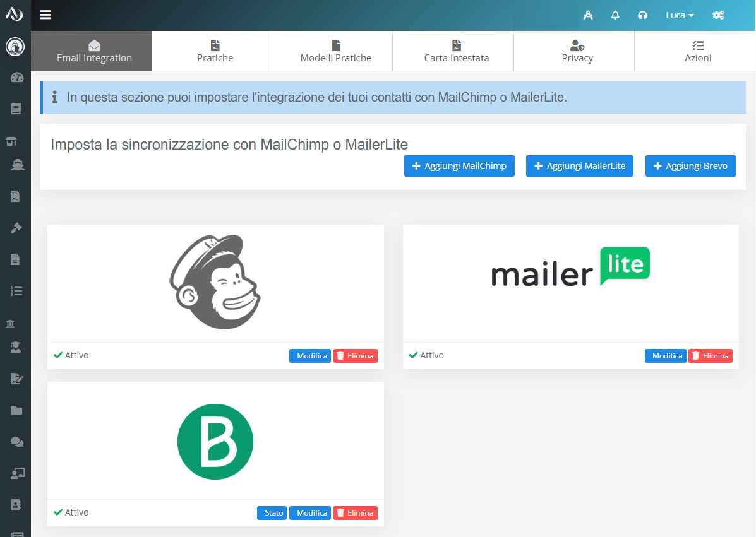Click the MailChimp monkey logo

pyautogui.click(x=215, y=282)
